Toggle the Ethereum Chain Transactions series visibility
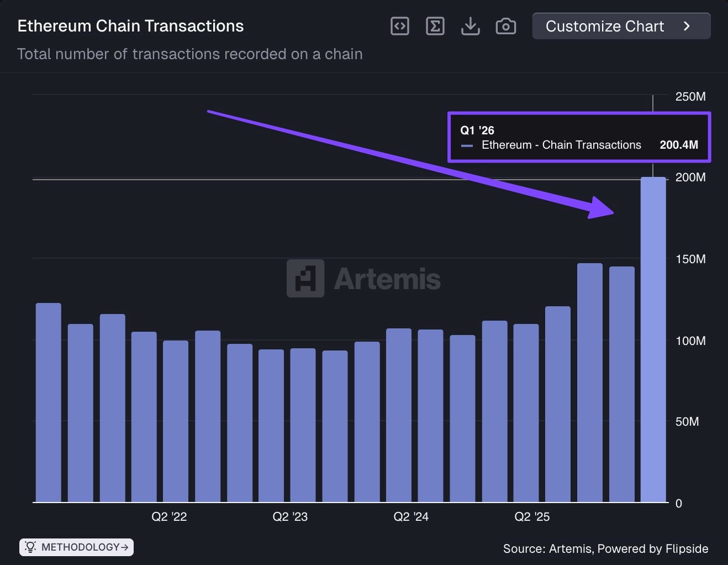This screenshot has height=565, width=728. tap(561, 145)
